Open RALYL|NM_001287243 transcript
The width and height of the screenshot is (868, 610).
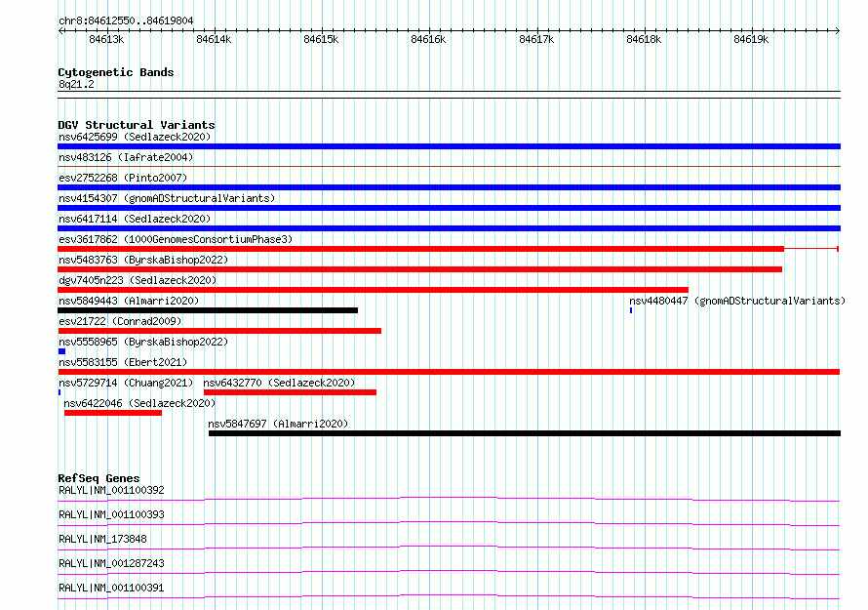pos(111,563)
